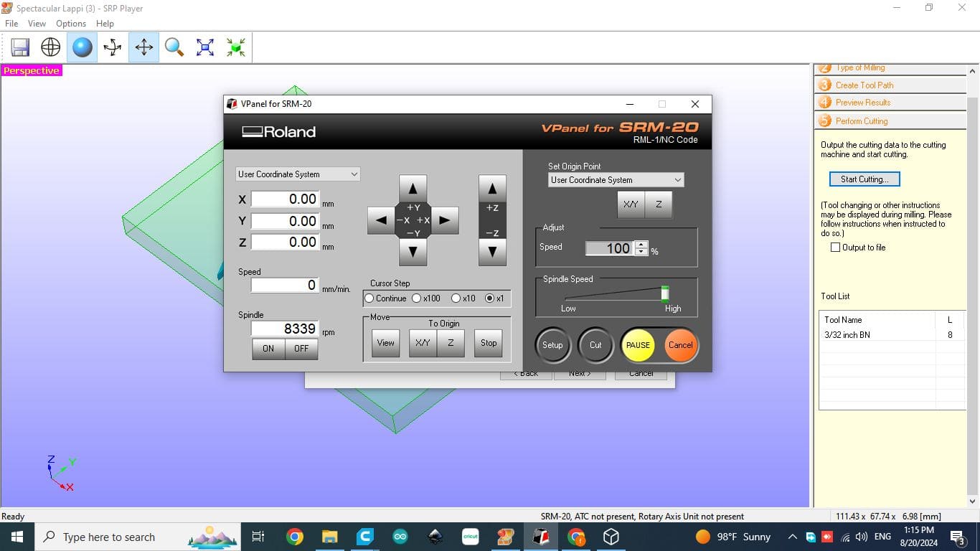This screenshot has width=980, height=551.
Task: Select the 3/32 inch BN tool row
Action: point(892,335)
